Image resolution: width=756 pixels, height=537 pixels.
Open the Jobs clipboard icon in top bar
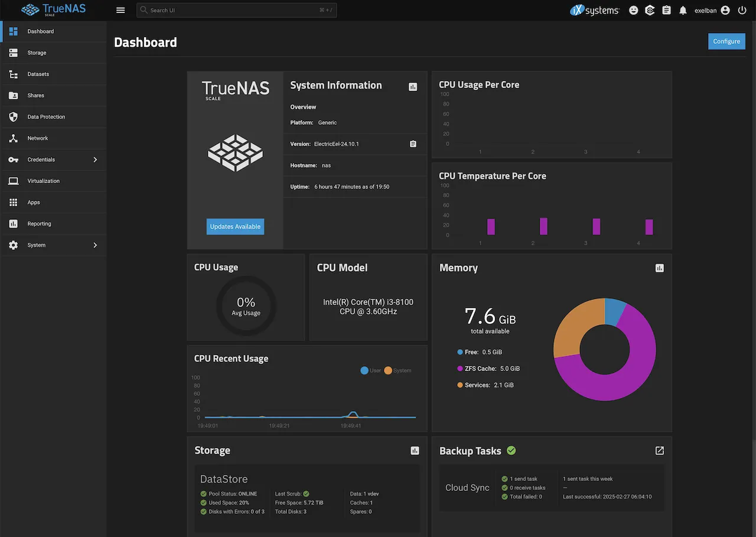coord(666,10)
